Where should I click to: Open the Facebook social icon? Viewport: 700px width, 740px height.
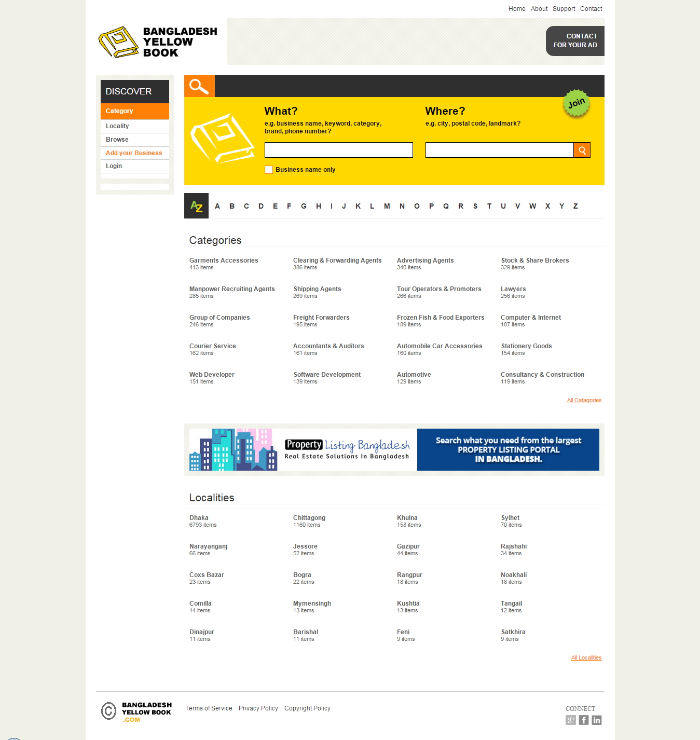[x=584, y=720]
